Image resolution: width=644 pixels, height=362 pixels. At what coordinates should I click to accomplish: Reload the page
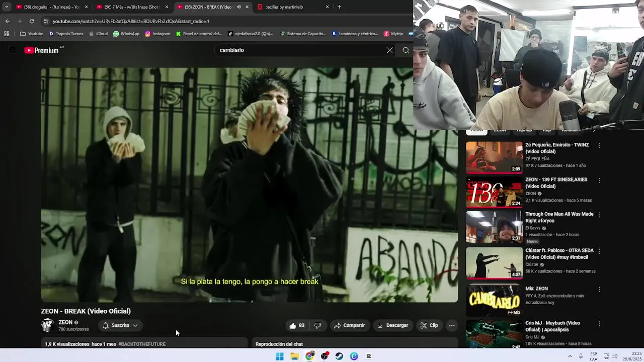tap(32, 21)
